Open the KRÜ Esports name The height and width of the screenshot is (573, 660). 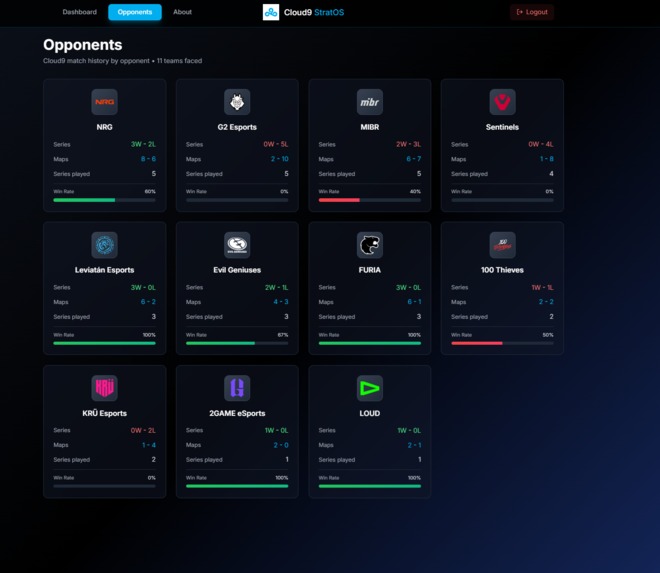104,413
